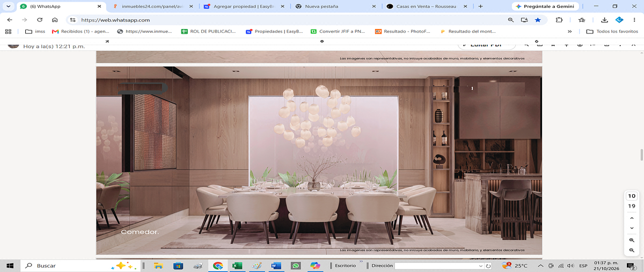Open the Todos los favoritos folder

[x=612, y=31]
